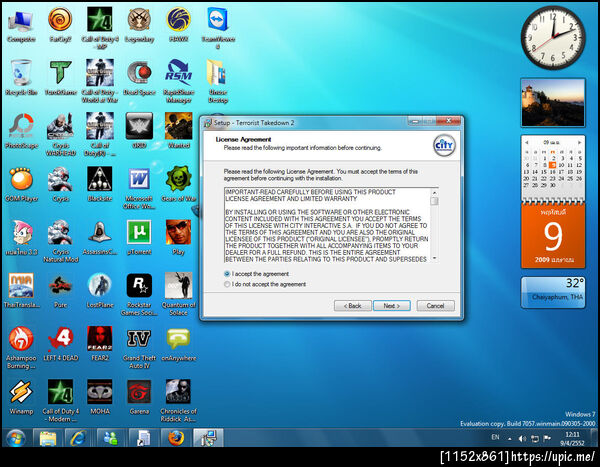
Task: Select the Dead Space icon
Action: click(139, 78)
